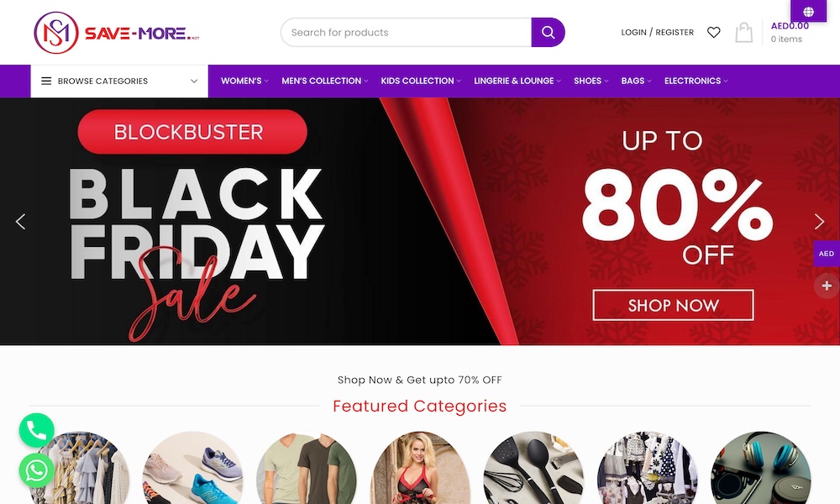The height and width of the screenshot is (504, 840).
Task: Open the Men's Collection menu
Action: (x=324, y=81)
